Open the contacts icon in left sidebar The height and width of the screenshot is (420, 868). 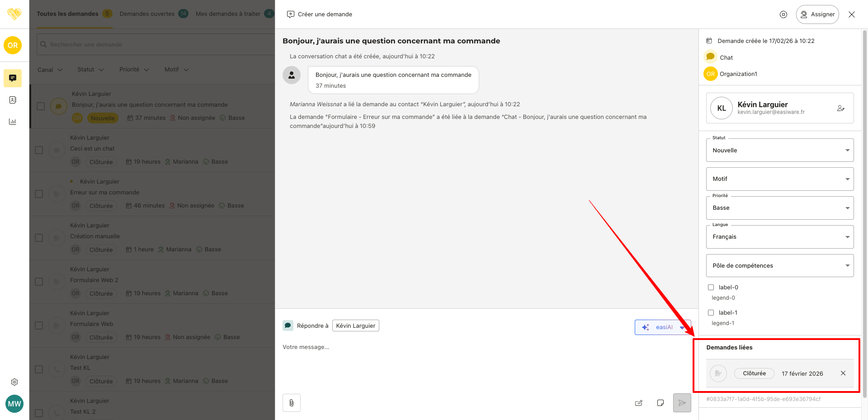point(13,100)
